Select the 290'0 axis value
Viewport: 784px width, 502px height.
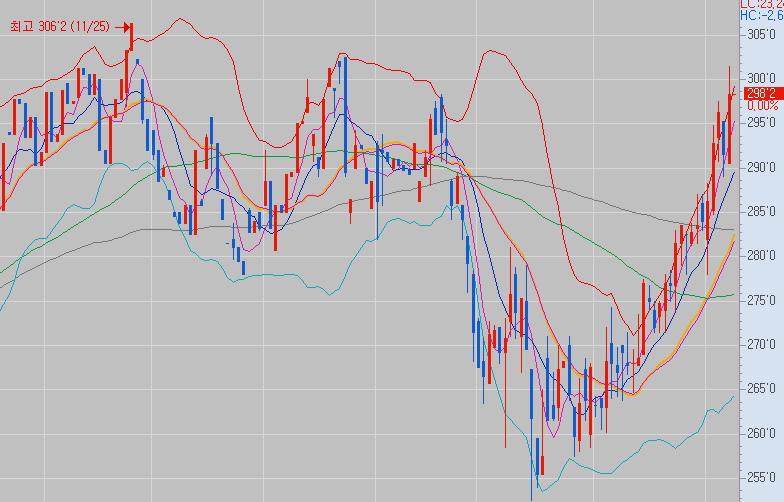[x=762, y=168]
